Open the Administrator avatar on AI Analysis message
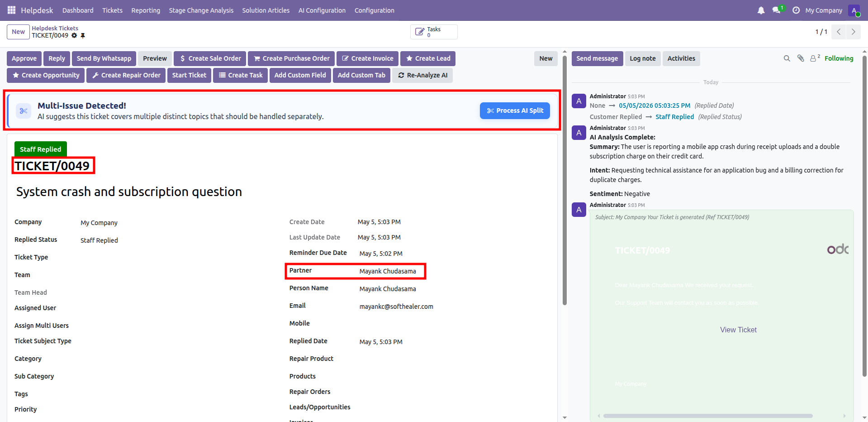Viewport: 868px width, 422px height. [x=579, y=133]
